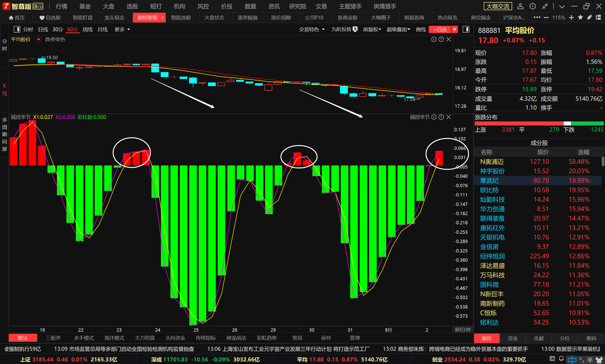Image resolution: width=605 pixels, height=364 pixels.
Task: Select the 寒武纪 constituent row
Action: [x=538, y=181]
